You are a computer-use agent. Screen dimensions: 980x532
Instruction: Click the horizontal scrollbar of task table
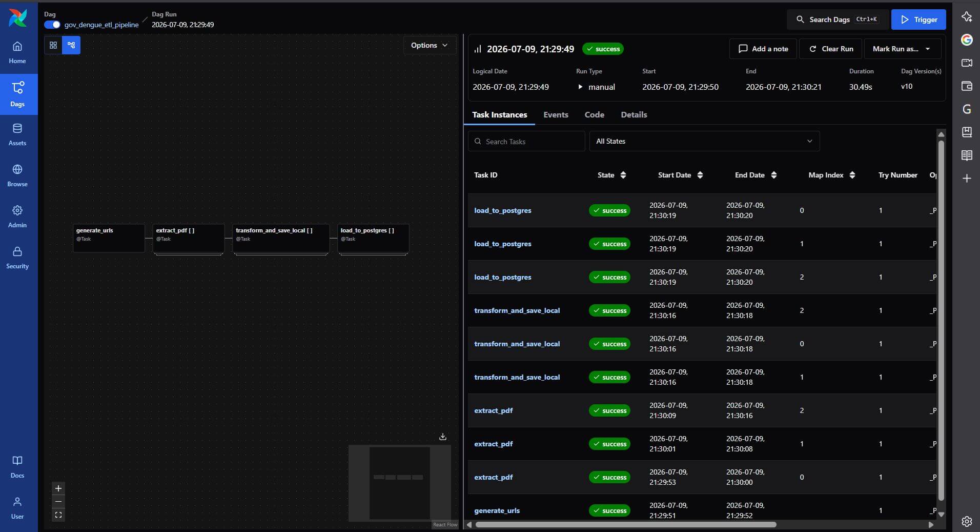click(626, 524)
